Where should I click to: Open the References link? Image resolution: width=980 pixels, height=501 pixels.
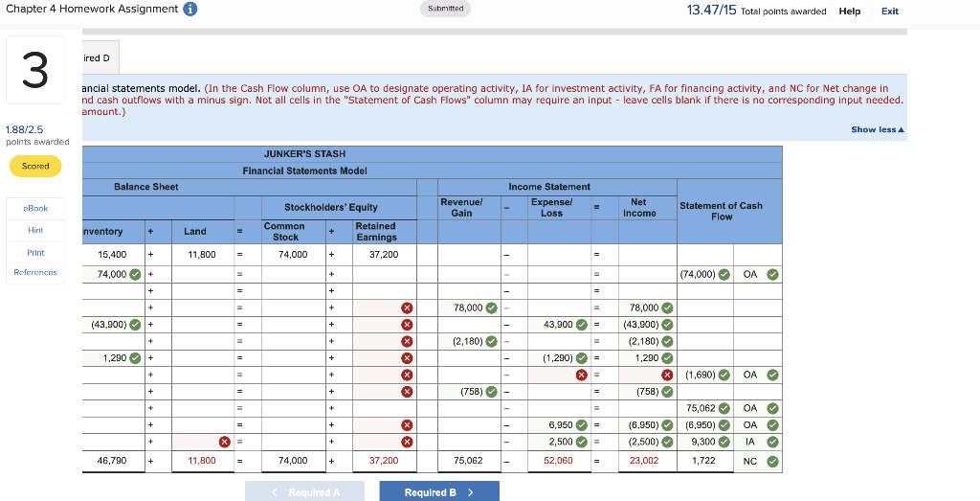click(x=35, y=272)
